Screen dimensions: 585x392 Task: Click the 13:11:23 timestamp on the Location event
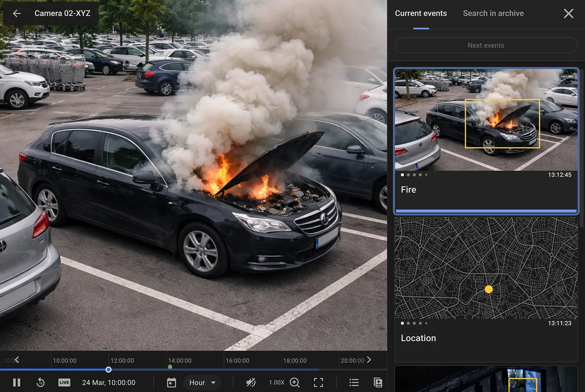point(560,323)
